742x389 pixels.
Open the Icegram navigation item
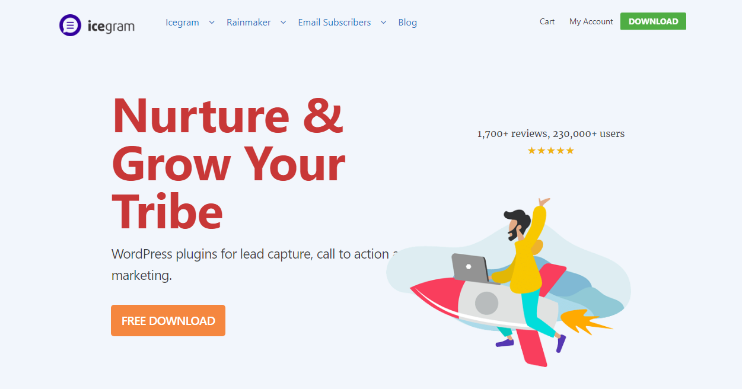point(182,22)
